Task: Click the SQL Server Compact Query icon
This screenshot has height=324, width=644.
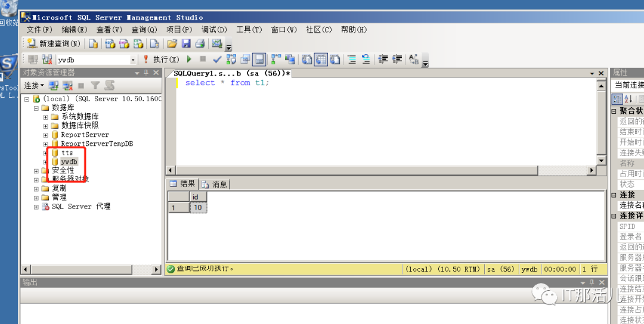Action: pos(154,43)
